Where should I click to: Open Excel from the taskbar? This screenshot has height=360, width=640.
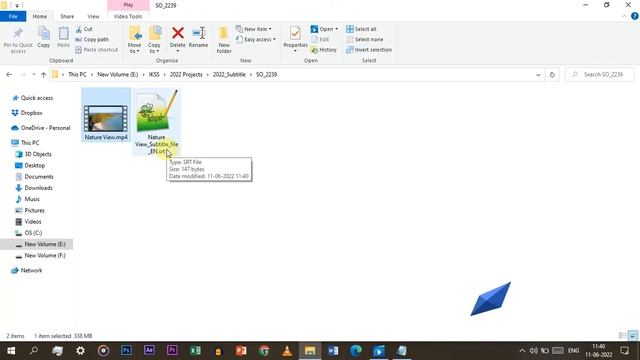[x=195, y=351]
